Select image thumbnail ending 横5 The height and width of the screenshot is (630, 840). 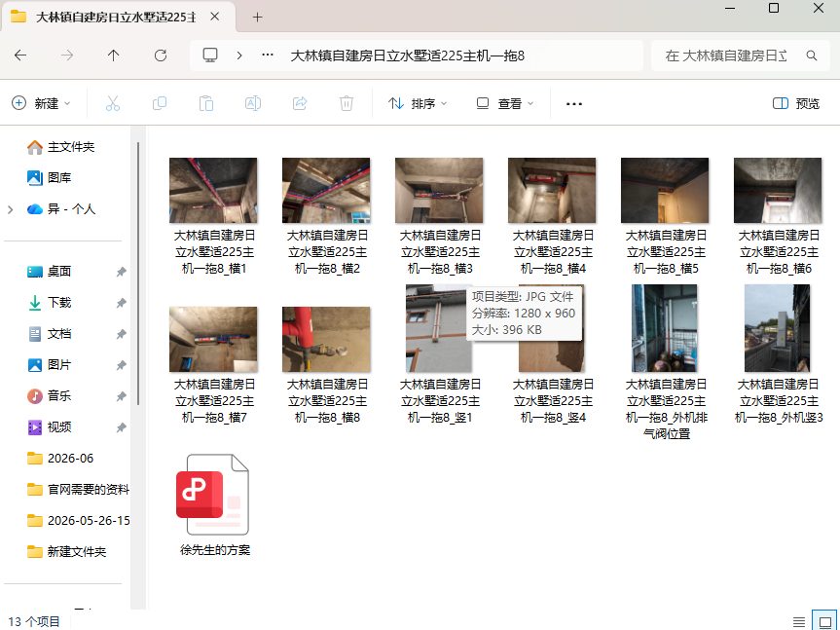click(x=665, y=190)
